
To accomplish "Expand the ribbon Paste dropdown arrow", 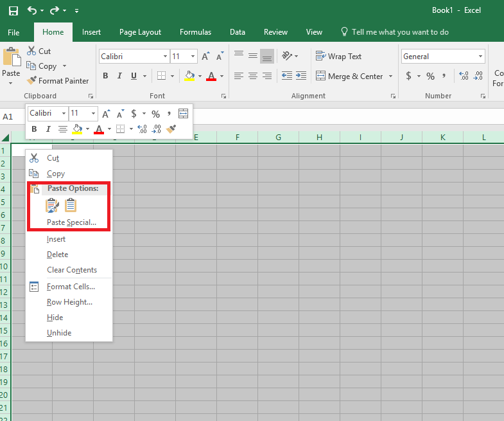I will (11, 83).
